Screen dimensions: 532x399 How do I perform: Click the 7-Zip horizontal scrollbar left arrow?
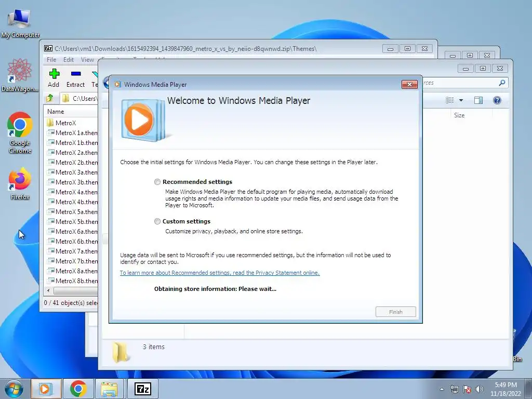(x=48, y=291)
